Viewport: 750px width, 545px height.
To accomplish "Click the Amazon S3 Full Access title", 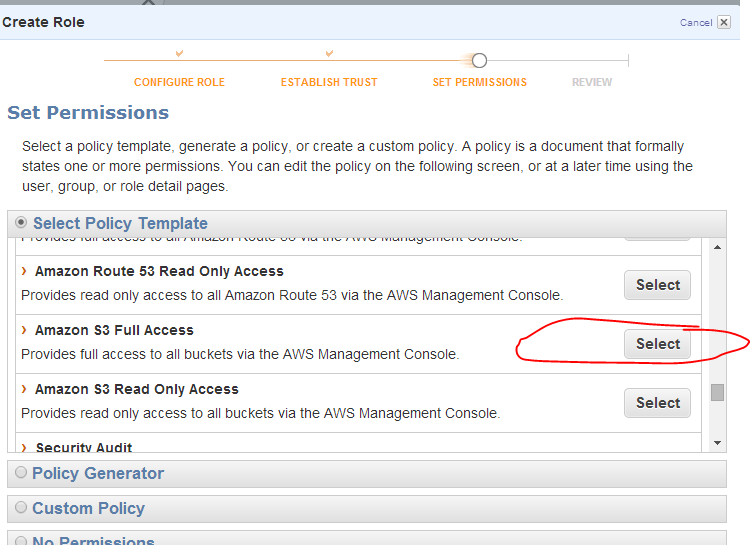I will (114, 330).
